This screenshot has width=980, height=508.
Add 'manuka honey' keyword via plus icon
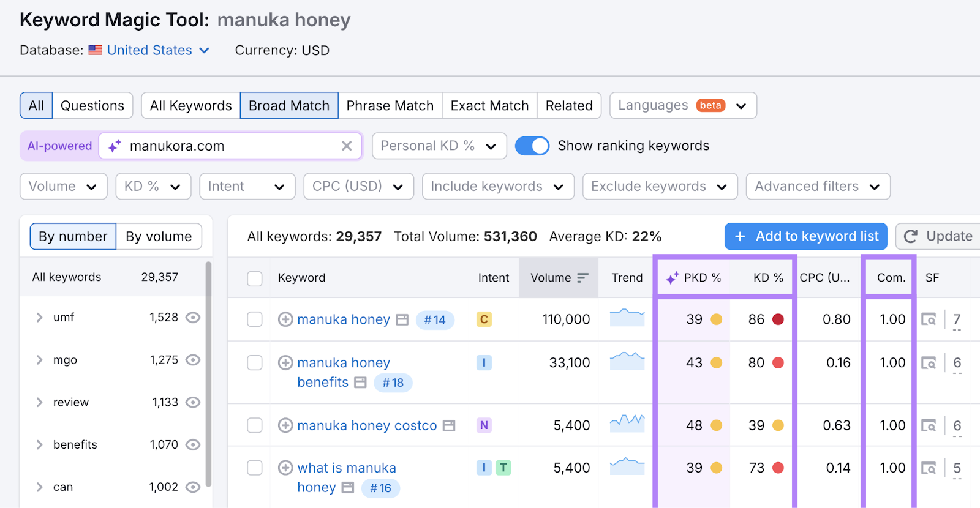point(285,319)
